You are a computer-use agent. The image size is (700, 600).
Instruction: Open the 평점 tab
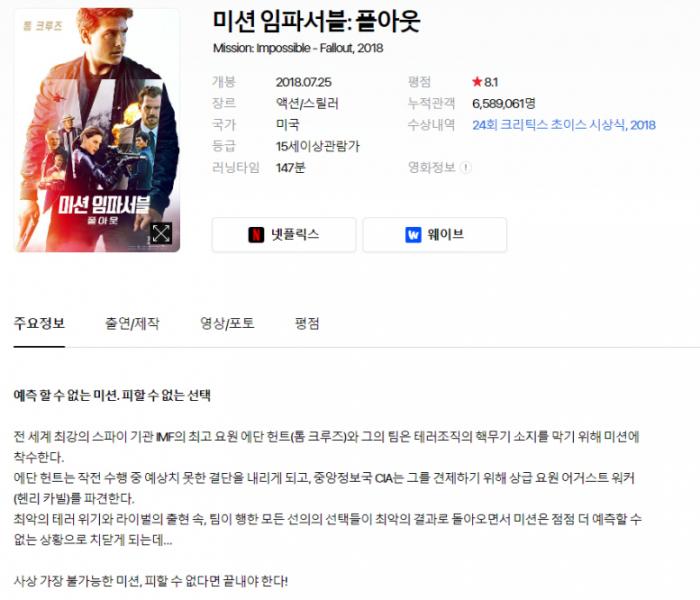click(307, 323)
